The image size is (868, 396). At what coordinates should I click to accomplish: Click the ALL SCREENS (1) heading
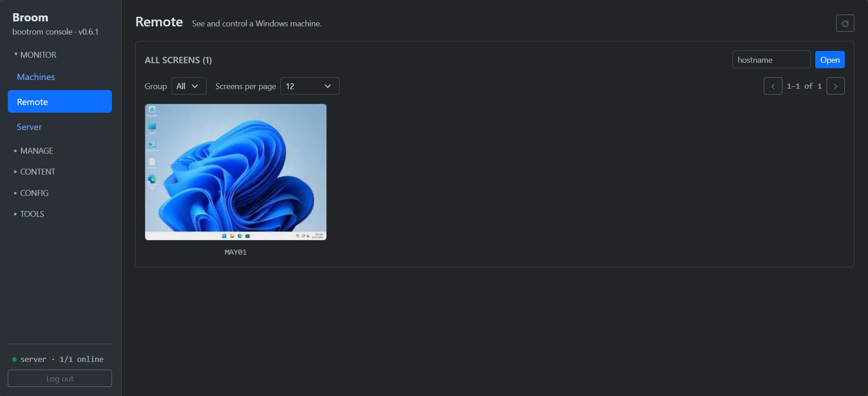(178, 60)
